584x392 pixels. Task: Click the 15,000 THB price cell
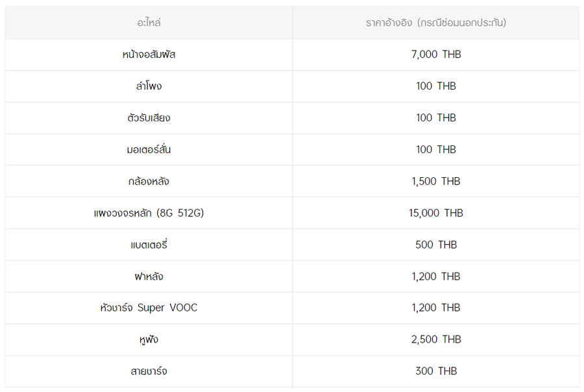tap(435, 213)
